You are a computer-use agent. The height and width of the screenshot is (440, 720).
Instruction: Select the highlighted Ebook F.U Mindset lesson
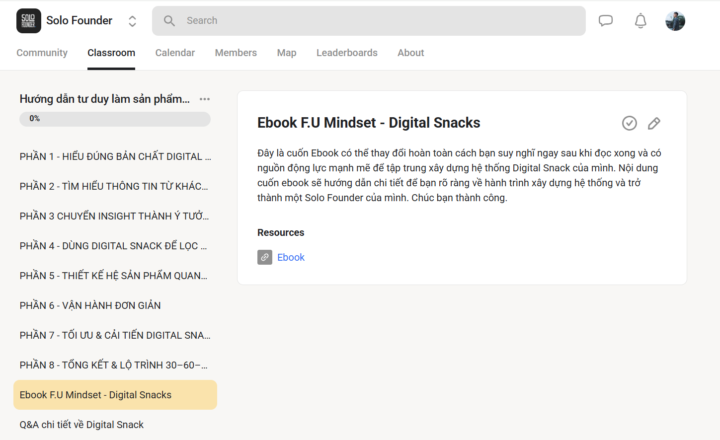click(x=115, y=395)
